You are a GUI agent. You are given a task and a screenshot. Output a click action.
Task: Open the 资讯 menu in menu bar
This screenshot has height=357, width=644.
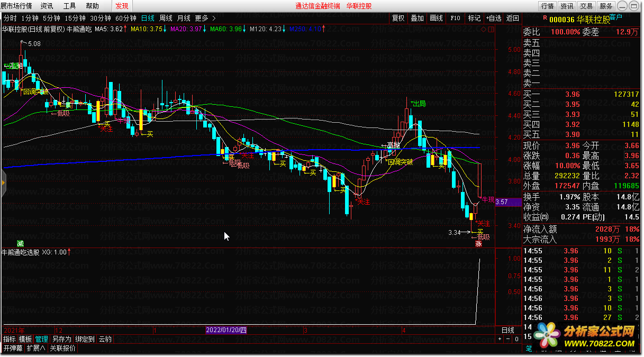(x=47, y=6)
